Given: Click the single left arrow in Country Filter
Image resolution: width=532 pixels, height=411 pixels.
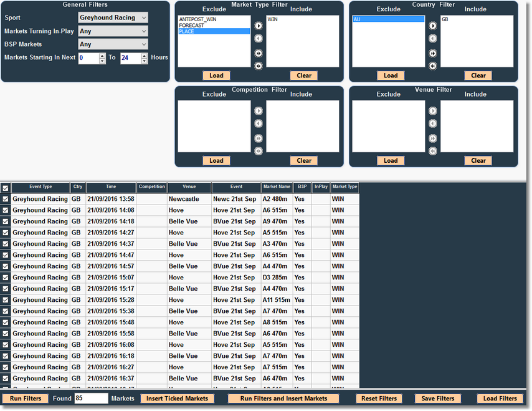Looking at the screenshot, I should (x=433, y=39).
